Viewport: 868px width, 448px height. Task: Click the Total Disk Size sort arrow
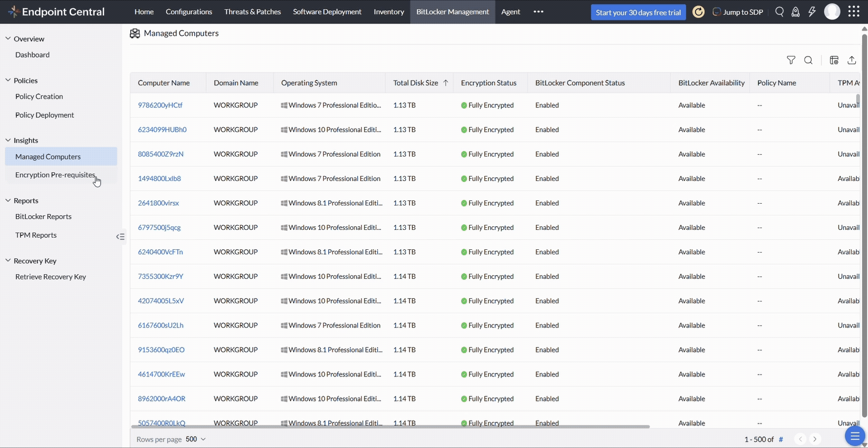[x=445, y=83]
